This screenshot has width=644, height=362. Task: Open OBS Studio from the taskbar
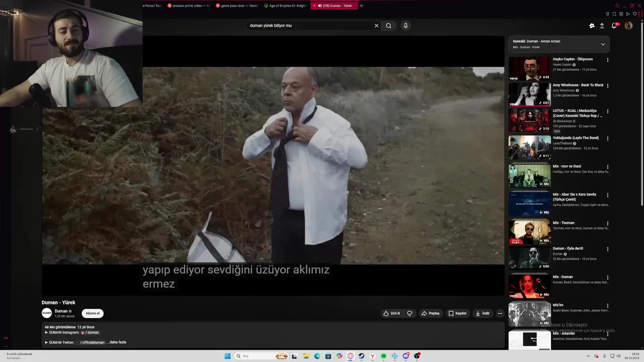click(x=417, y=356)
